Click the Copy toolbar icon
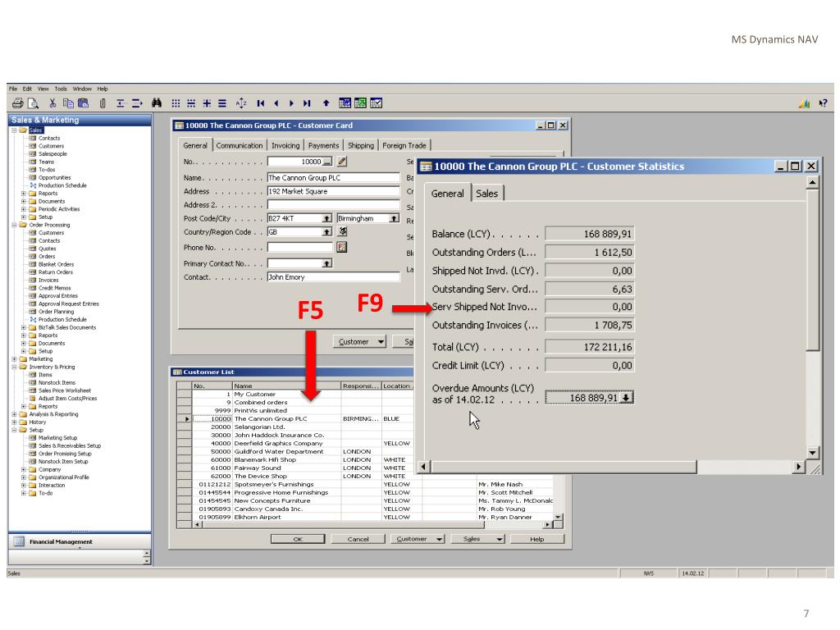Image resolution: width=840 pixels, height=630 pixels. (68, 103)
